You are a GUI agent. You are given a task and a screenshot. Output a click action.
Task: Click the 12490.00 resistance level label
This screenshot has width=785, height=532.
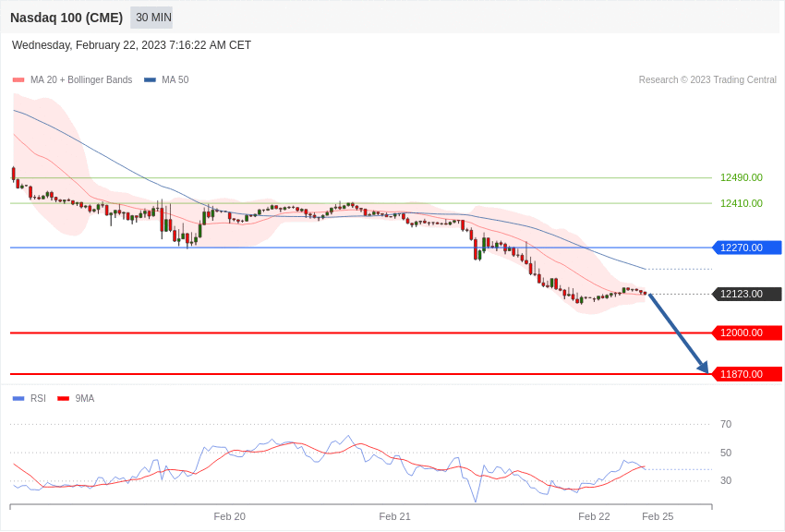coord(741,177)
